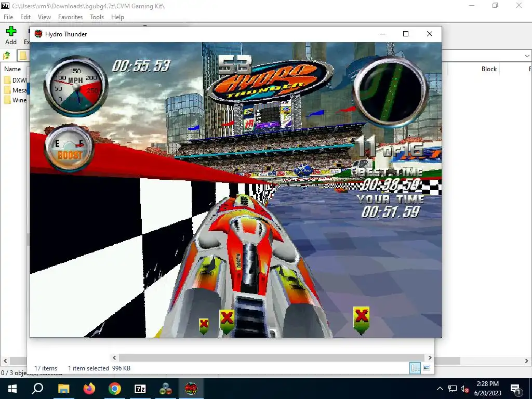This screenshot has width=532, height=399.
Task: Click Explorer scrollbar left arrow
Action: coord(114,357)
